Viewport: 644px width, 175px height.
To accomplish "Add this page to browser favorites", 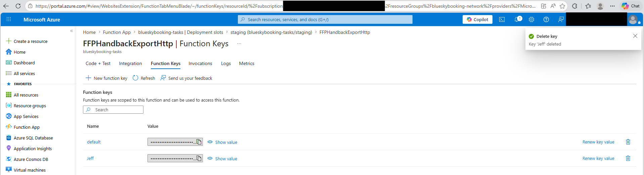I will [562, 6].
